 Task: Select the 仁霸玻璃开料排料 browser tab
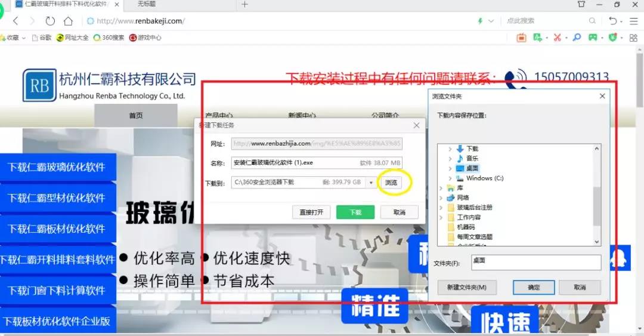pos(66,4)
